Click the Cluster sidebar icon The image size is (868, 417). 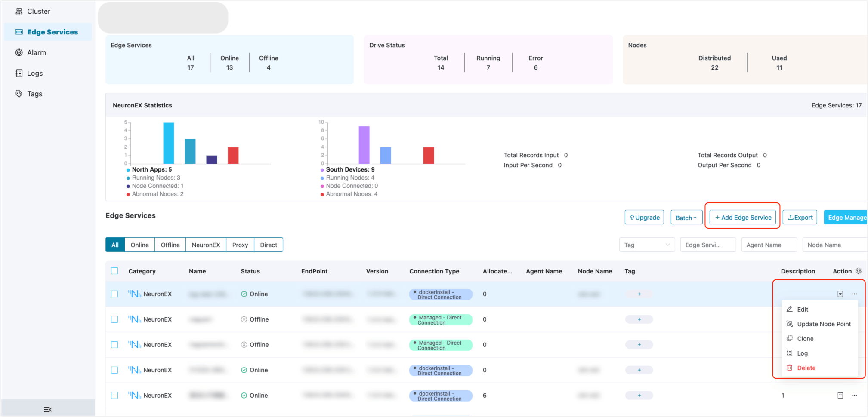(19, 12)
